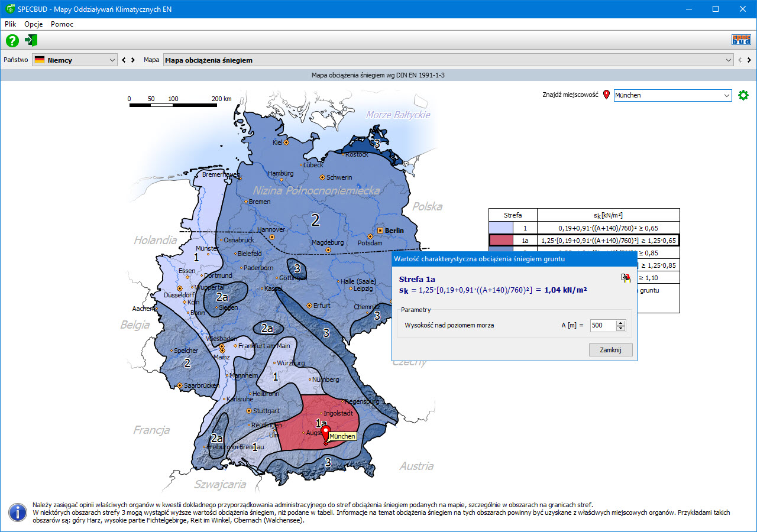Viewport: 757px width, 532px height.
Task: Go to the previous country arrow
Action: [124, 60]
